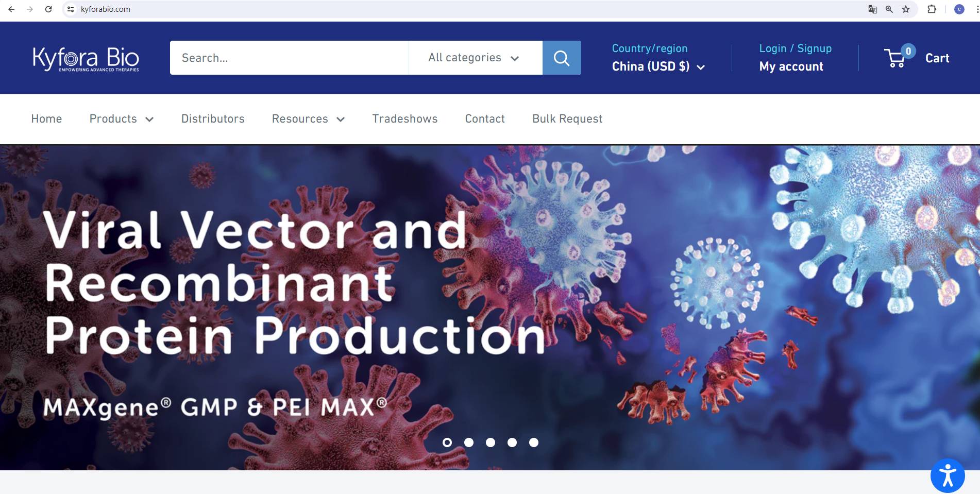Open the accessibility widget icon
Screen dimensions: 980x494
(x=947, y=475)
